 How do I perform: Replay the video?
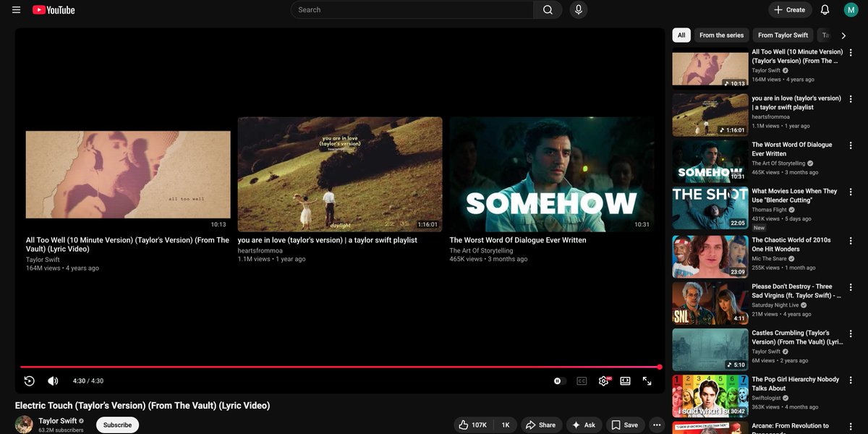coord(29,381)
